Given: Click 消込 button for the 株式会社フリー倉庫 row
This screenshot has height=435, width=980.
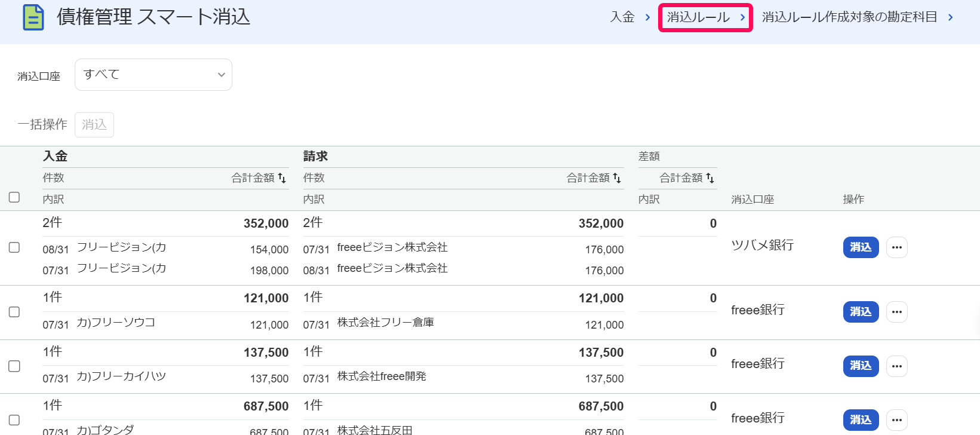Looking at the screenshot, I should [x=861, y=312].
